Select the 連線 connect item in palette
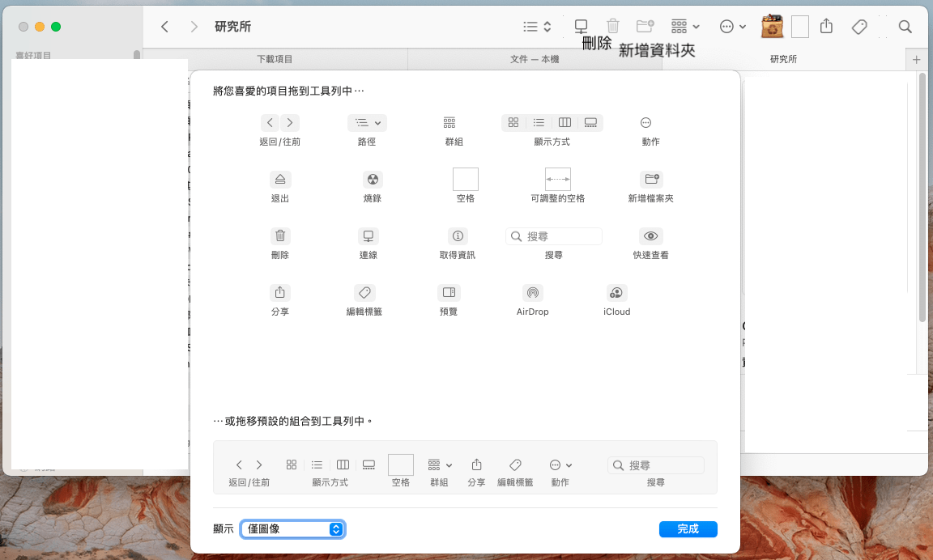933x560 pixels. point(369,244)
